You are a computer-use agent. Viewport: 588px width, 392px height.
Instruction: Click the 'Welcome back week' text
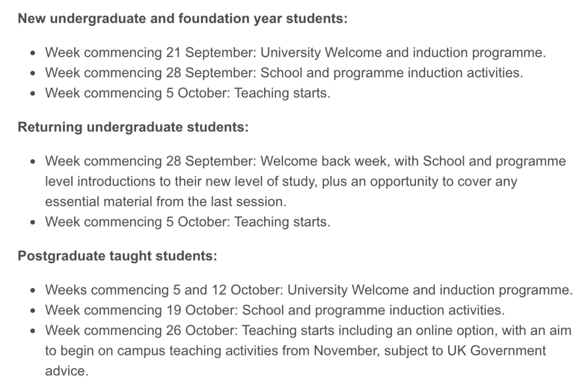[x=323, y=161]
